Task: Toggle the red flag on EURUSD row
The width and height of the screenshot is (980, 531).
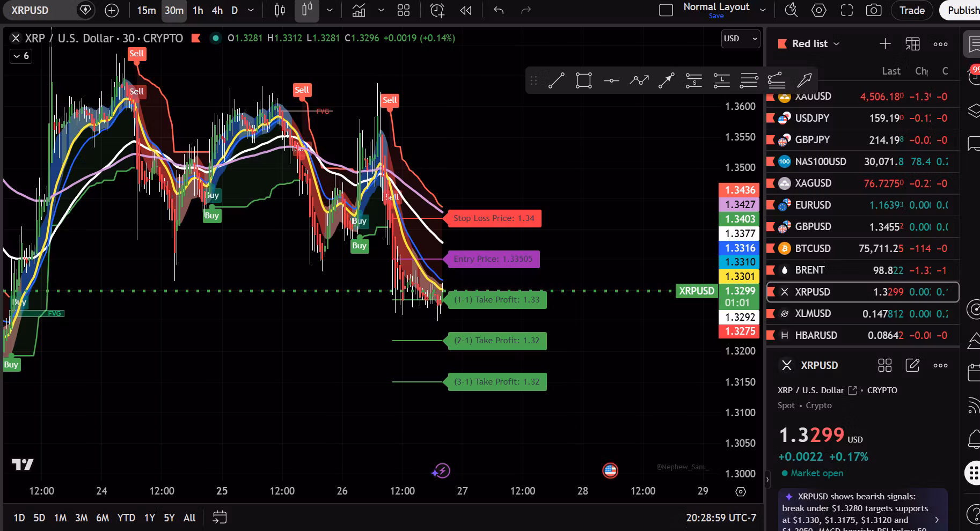Action: (x=771, y=205)
